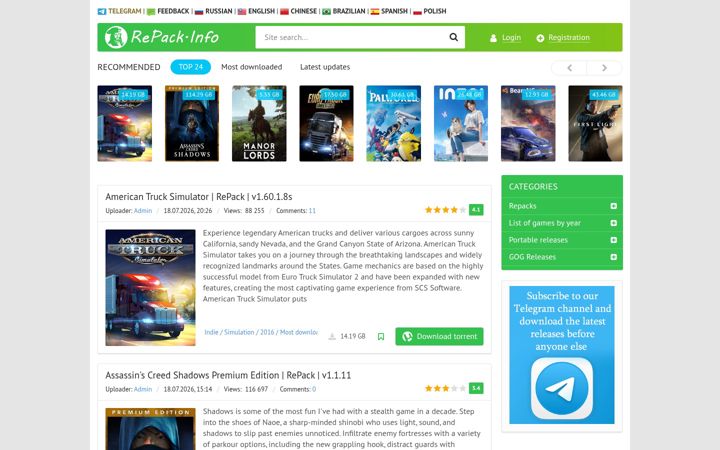Viewport: 720px width, 450px height.
Task: Click Download torrent button
Action: coord(439,337)
